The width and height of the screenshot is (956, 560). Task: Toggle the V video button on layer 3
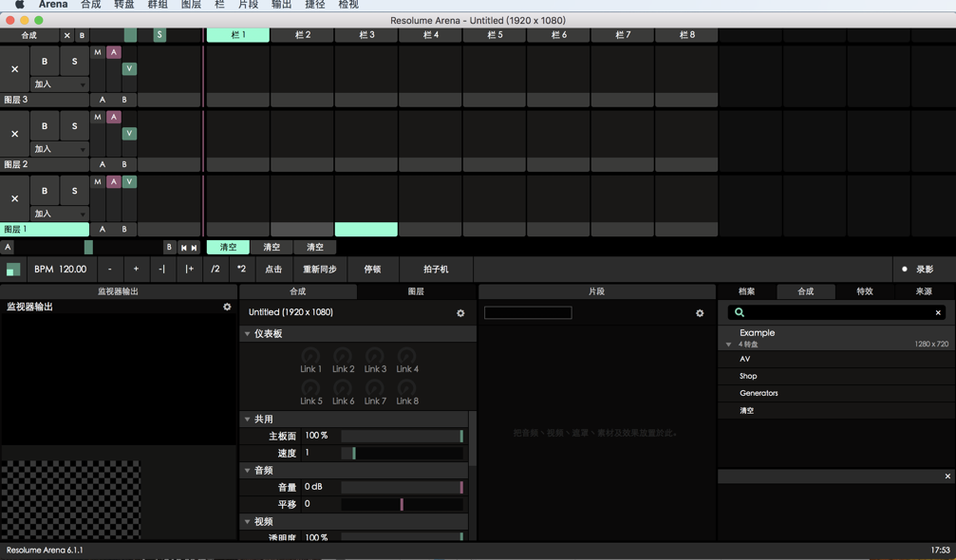coord(129,68)
